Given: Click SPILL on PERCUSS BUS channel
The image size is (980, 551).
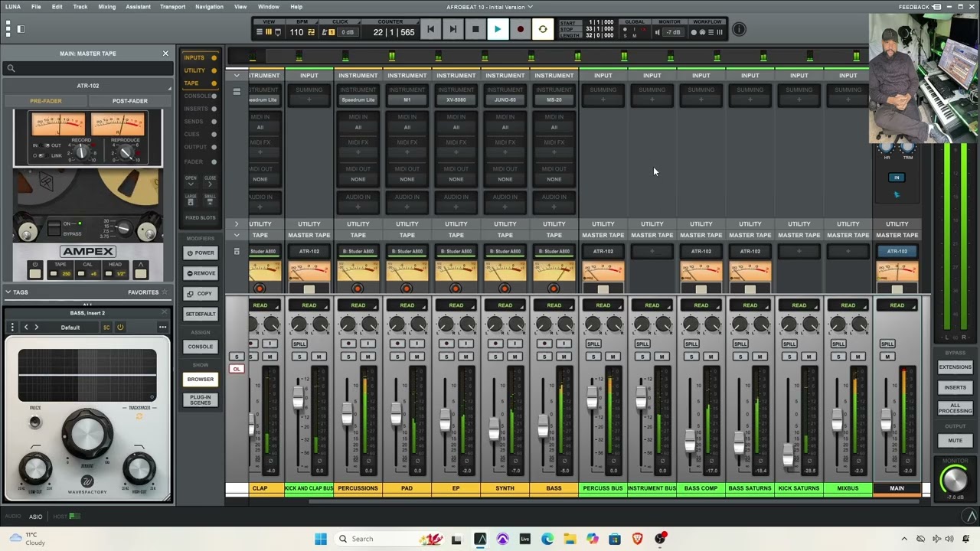Looking at the screenshot, I should (x=593, y=344).
